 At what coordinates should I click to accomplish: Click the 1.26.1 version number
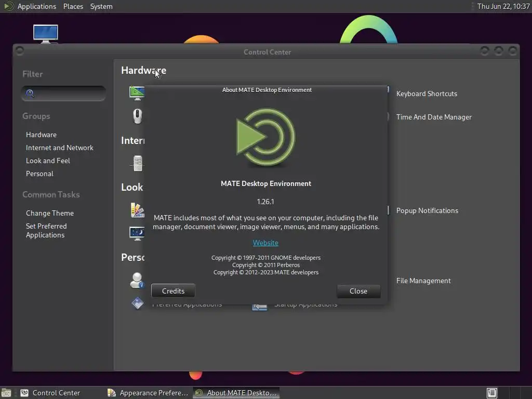click(265, 202)
